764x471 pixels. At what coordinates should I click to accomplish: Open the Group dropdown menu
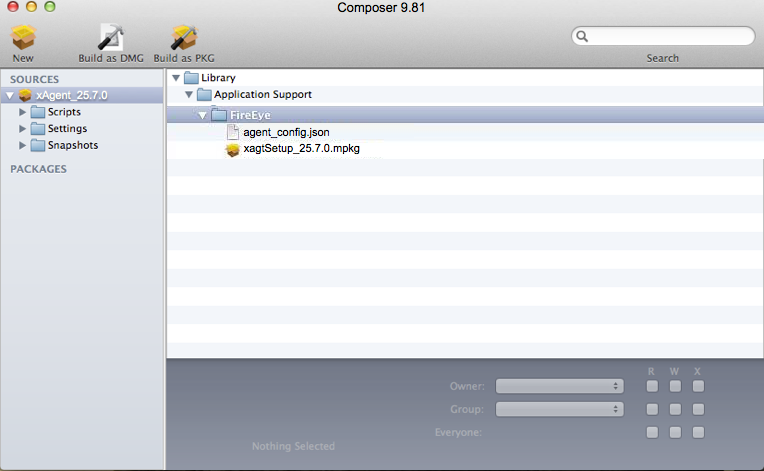[559, 409]
